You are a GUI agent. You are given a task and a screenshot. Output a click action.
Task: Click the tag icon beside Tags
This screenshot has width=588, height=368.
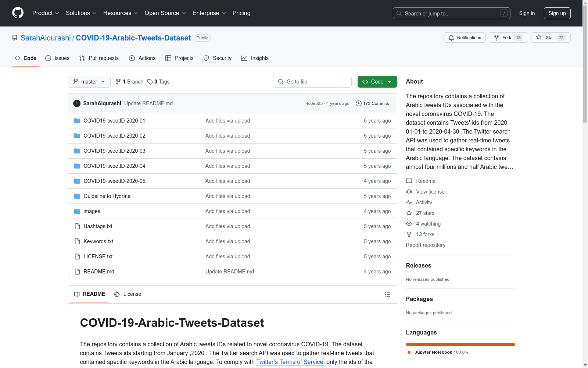[150, 82]
